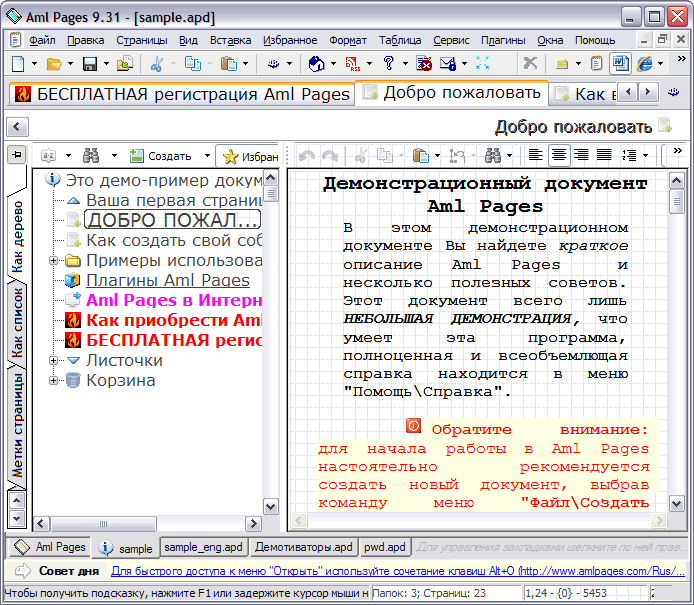Image resolution: width=694 pixels, height=605 pixels.
Task: Select Как приобрести Aml tree item
Action: 174,320
